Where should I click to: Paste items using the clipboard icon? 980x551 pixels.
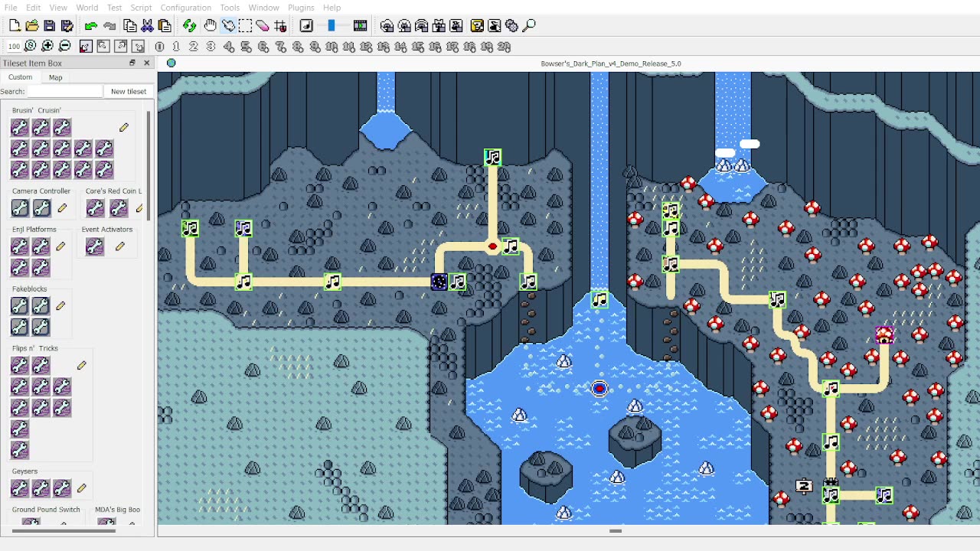[x=165, y=26]
